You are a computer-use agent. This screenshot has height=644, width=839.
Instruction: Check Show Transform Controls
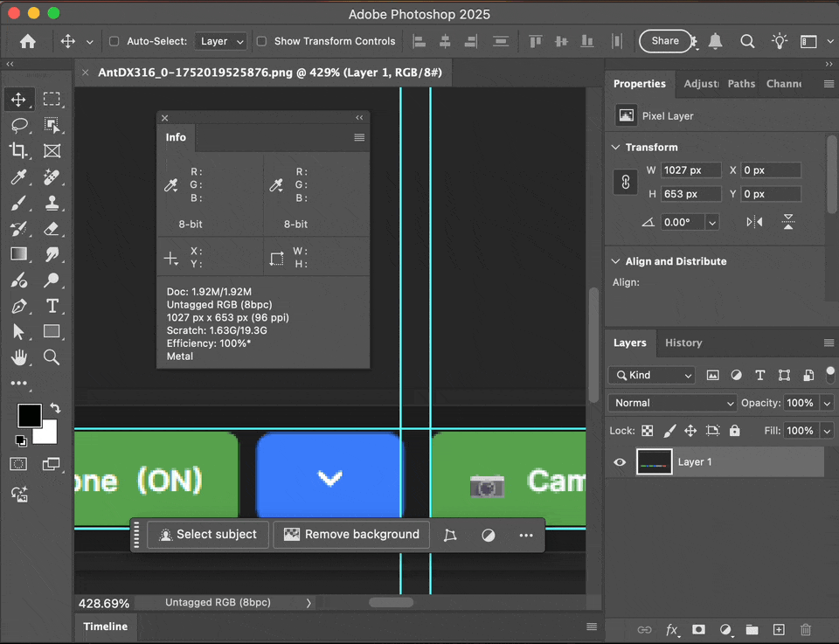[260, 41]
